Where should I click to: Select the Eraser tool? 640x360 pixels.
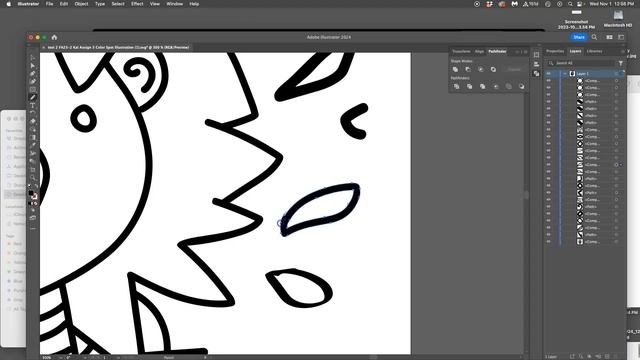click(x=33, y=121)
